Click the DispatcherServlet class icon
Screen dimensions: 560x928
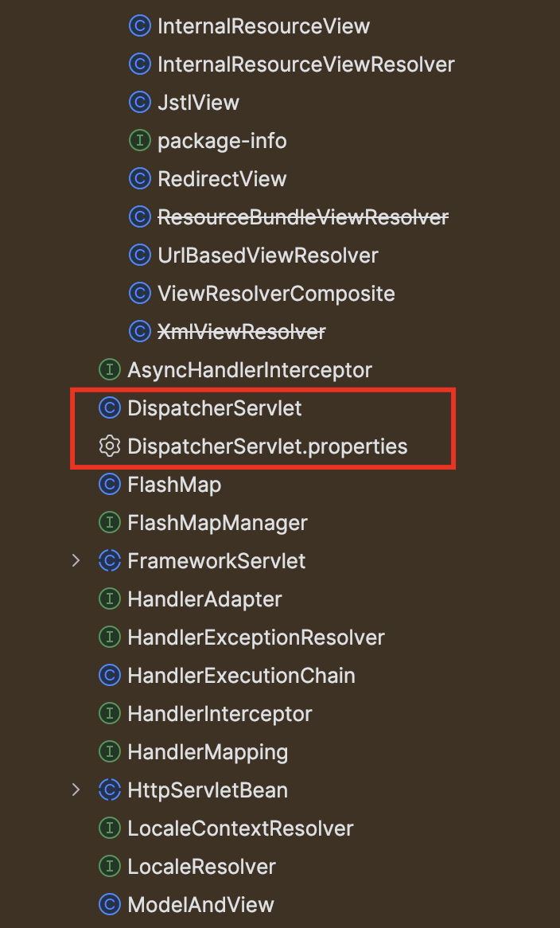(110, 407)
